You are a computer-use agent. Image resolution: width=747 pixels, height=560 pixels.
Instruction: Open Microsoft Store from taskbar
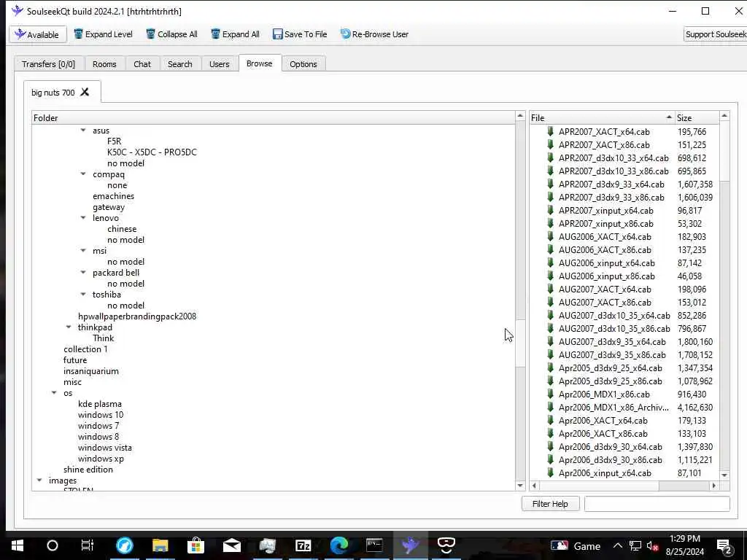coord(196,545)
